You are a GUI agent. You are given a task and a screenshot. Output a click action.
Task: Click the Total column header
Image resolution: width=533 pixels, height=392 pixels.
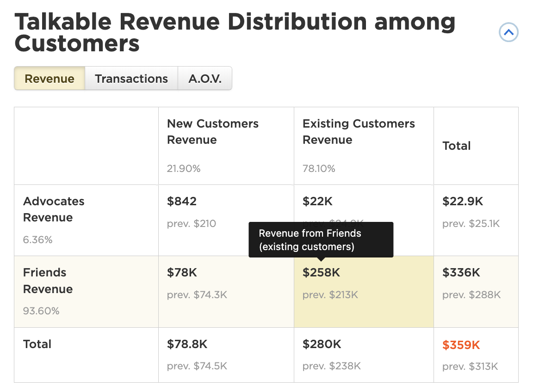[x=456, y=146]
